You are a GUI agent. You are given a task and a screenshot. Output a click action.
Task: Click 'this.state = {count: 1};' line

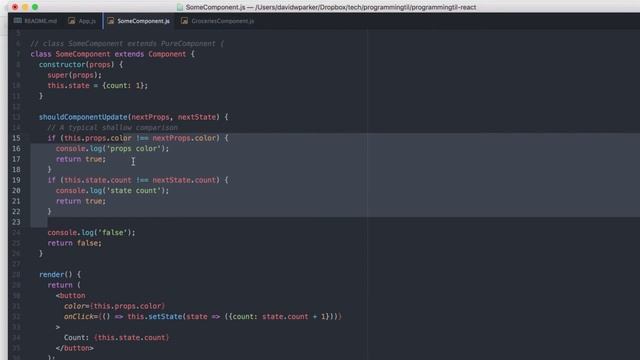click(98, 85)
